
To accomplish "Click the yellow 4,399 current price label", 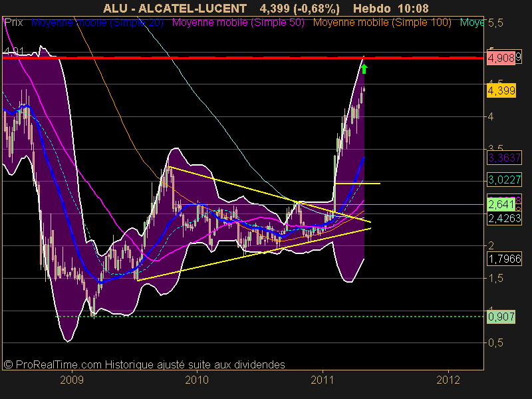I will click(501, 90).
